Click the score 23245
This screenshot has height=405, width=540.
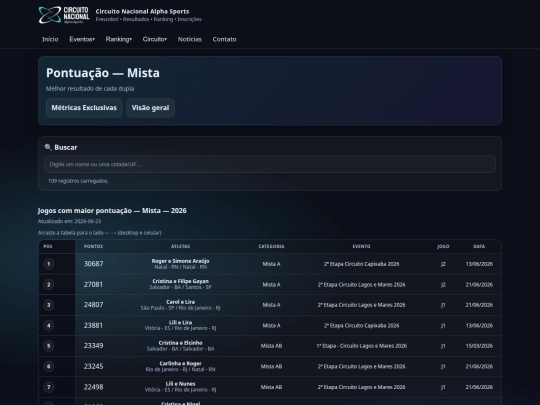[93, 366]
